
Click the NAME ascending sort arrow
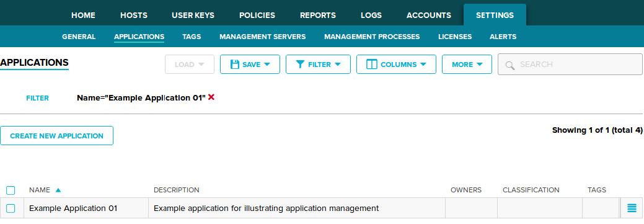(x=58, y=190)
